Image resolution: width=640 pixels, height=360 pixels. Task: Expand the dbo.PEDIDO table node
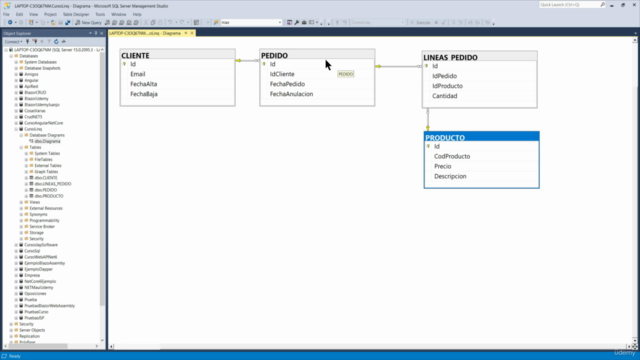click(x=27, y=190)
